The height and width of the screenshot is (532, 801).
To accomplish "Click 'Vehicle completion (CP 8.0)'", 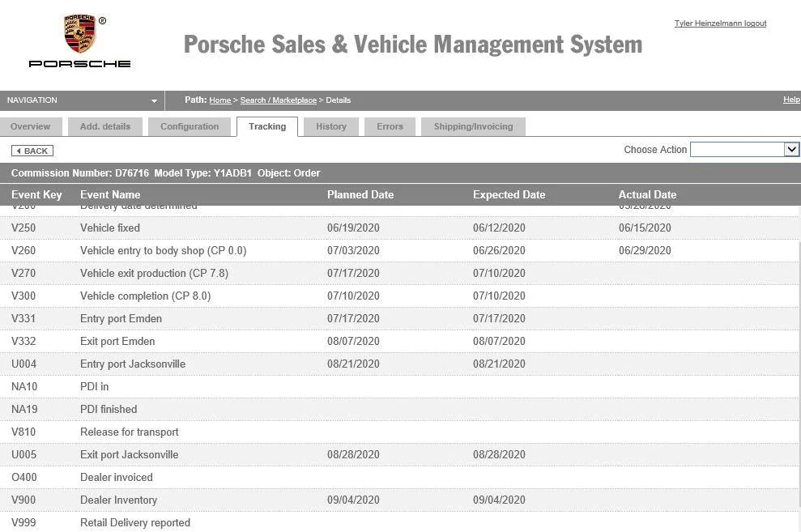I will [x=146, y=296].
